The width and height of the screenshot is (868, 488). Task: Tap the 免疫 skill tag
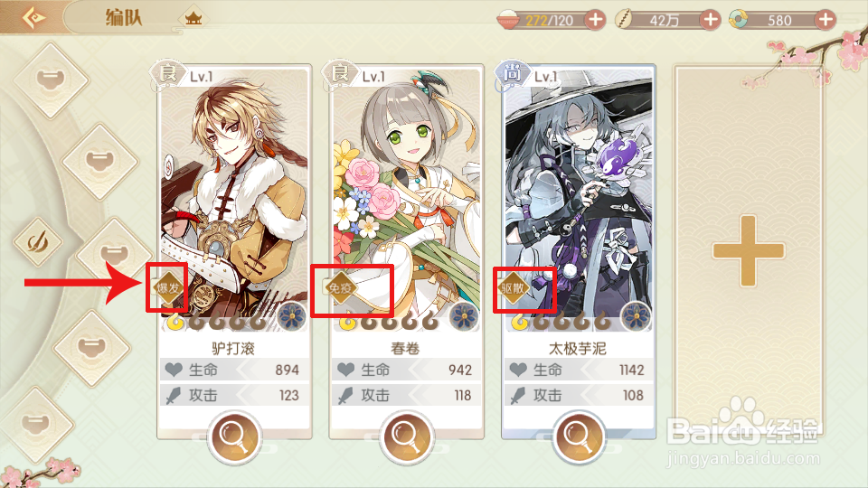341,287
